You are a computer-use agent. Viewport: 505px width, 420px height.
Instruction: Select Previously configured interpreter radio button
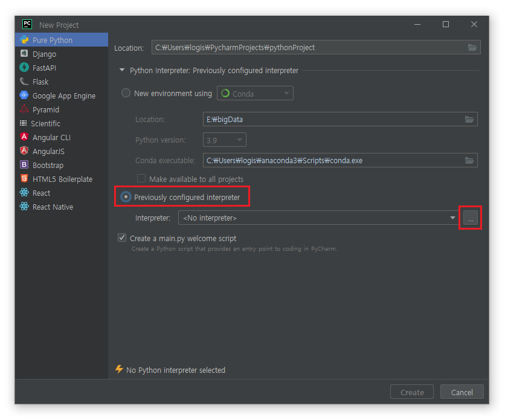tap(126, 196)
